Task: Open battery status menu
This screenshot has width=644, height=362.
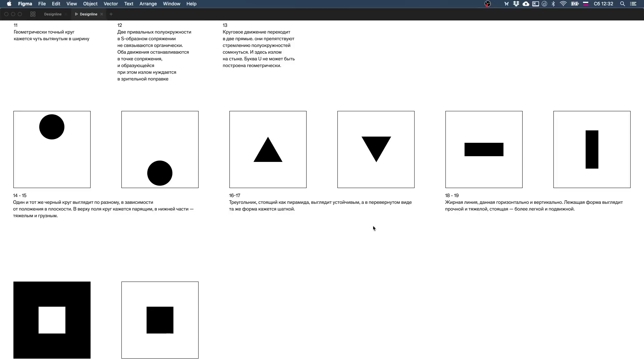Action: click(575, 4)
